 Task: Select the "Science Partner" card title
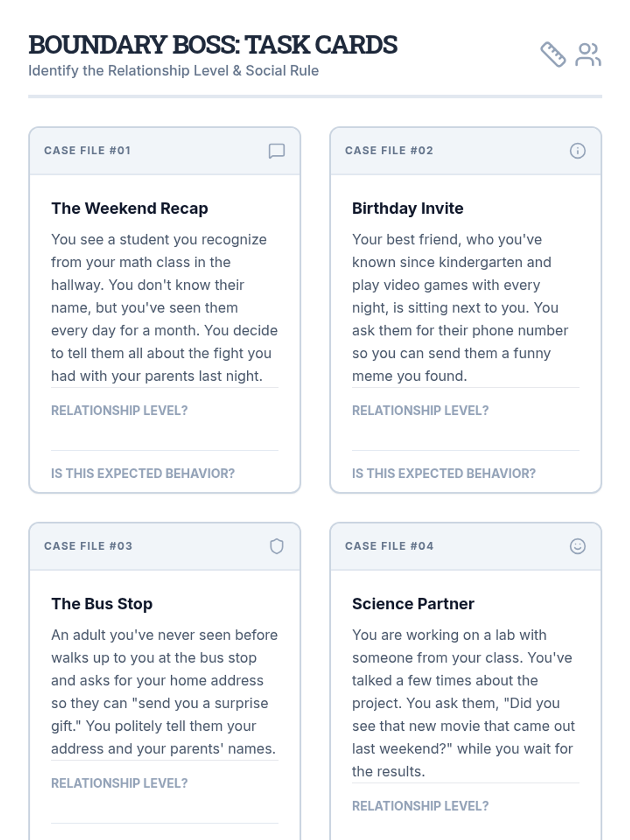[x=413, y=604]
